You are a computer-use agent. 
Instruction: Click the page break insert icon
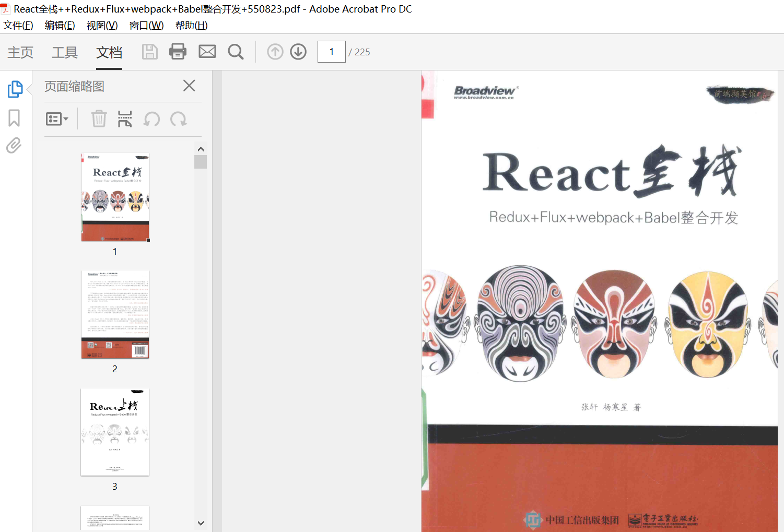tap(125, 119)
